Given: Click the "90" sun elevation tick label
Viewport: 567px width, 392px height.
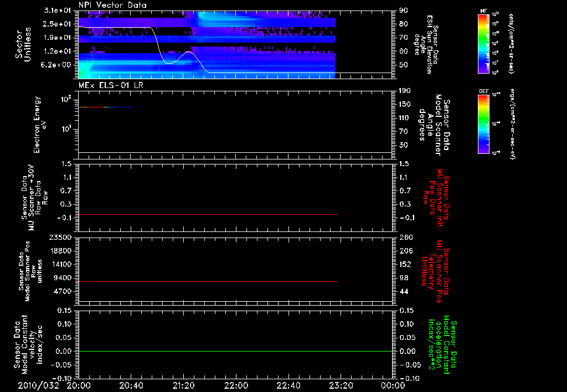Looking at the screenshot, I should (404, 11).
